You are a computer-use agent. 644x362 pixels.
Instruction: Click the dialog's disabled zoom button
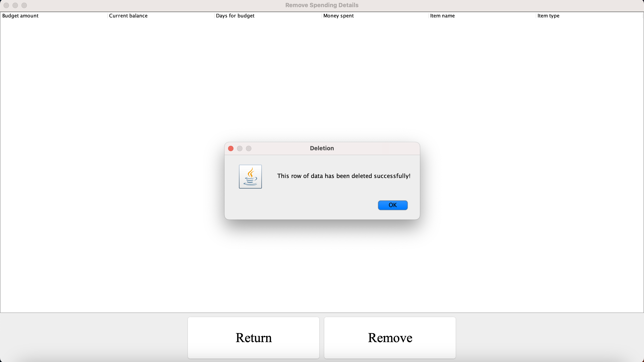coord(248,148)
